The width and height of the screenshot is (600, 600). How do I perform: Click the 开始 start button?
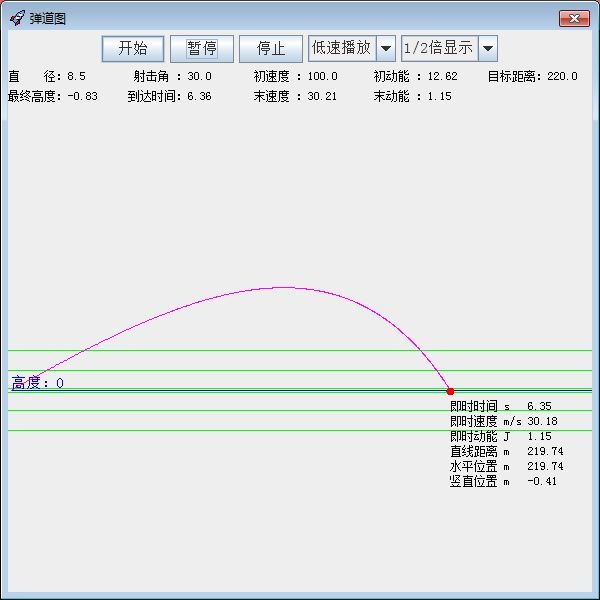(133, 49)
